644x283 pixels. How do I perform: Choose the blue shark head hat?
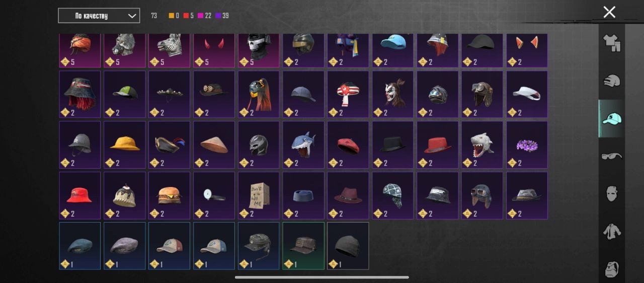coord(303,145)
